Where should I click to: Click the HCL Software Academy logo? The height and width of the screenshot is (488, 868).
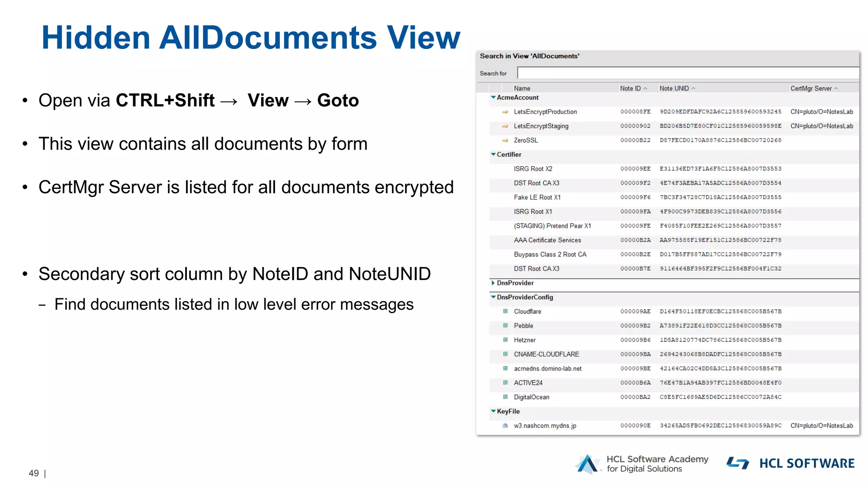pyautogui.click(x=642, y=464)
